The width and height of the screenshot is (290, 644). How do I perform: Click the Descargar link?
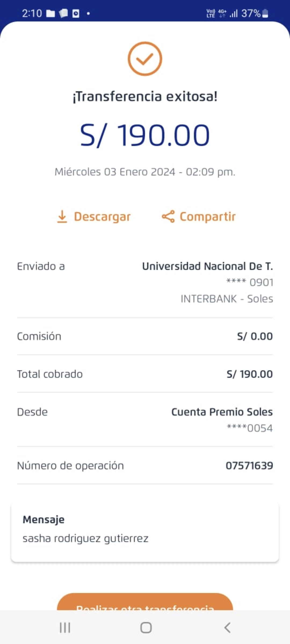[102, 217]
